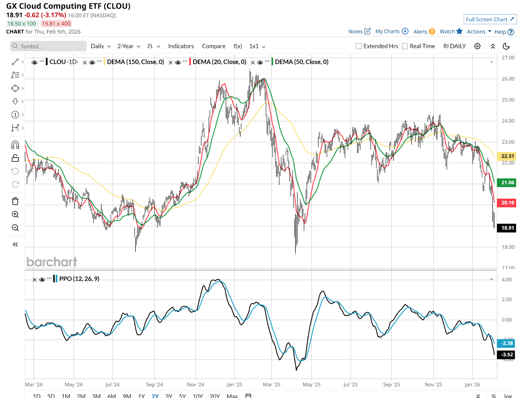
Task: Focus the Symbol search field
Action: coord(48,46)
